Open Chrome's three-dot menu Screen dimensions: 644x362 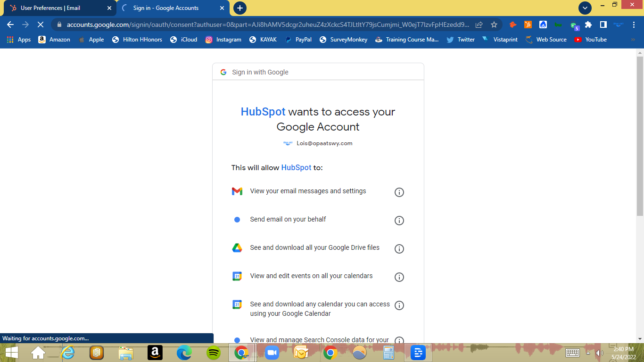(633, 25)
